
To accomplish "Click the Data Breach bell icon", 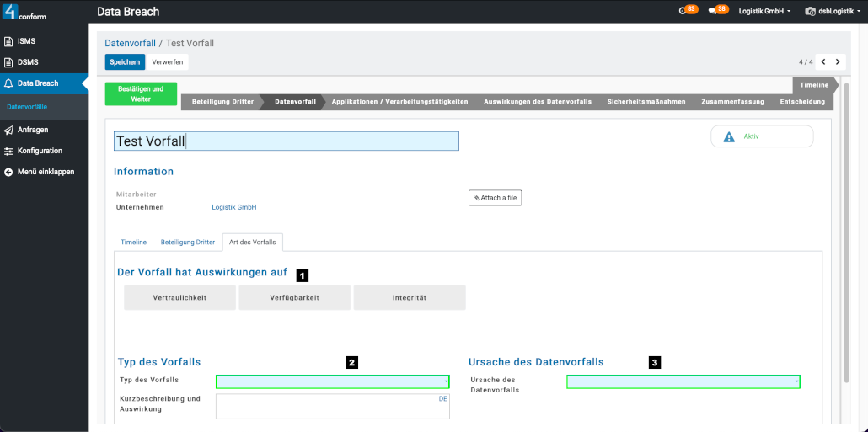I will pos(8,83).
